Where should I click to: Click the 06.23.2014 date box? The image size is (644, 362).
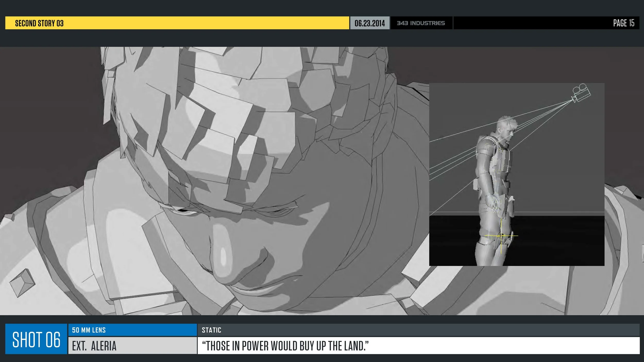pyautogui.click(x=369, y=23)
